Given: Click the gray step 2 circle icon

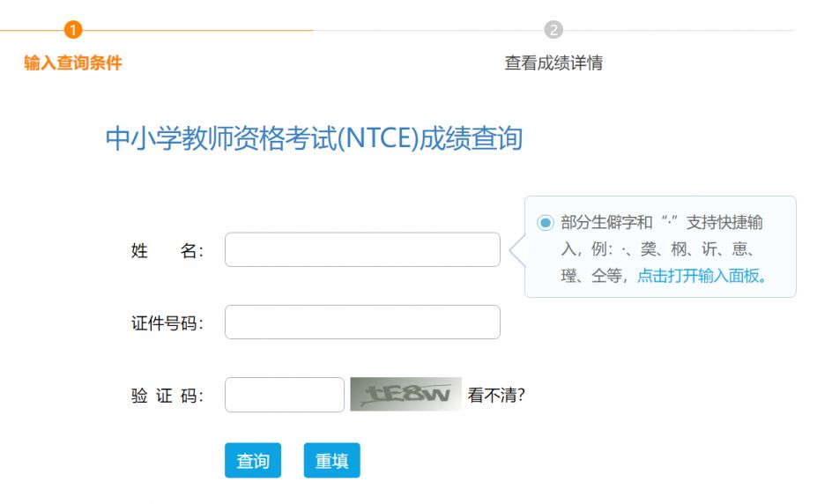Looking at the screenshot, I should point(553,30).
